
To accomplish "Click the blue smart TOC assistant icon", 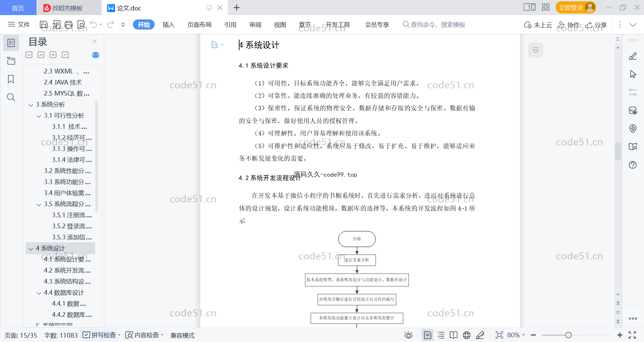I will (x=96, y=55).
